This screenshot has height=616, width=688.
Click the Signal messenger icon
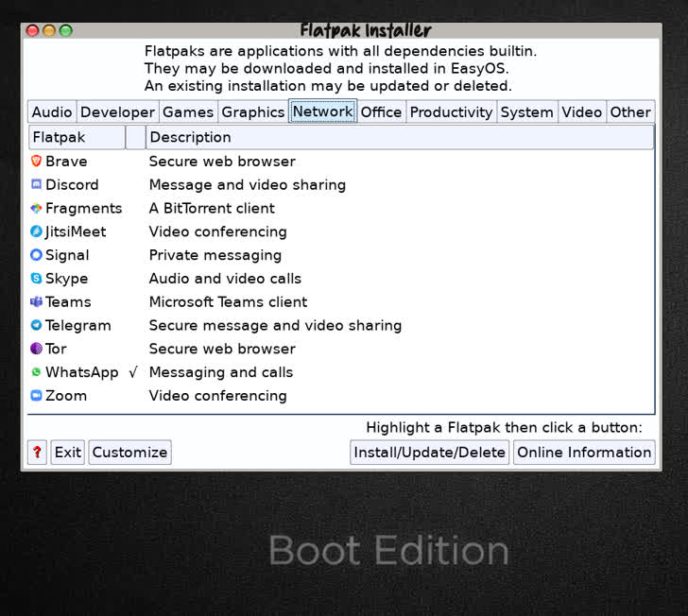37,255
